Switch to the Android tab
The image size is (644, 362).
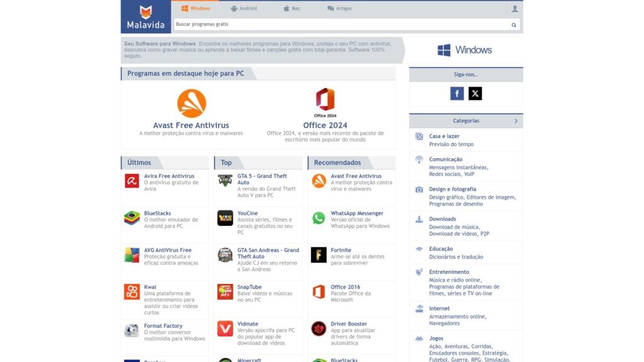coord(244,8)
